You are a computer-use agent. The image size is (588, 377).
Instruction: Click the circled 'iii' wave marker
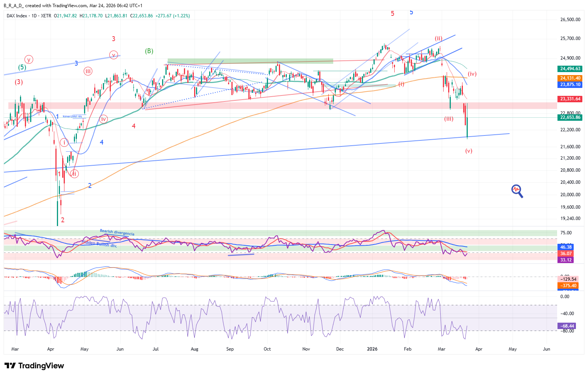[x=88, y=71]
